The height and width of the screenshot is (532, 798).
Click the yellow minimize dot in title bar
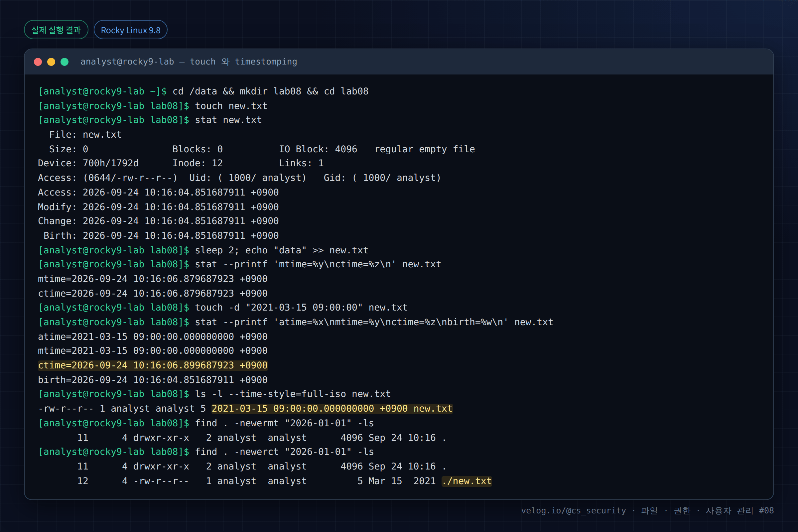point(51,62)
